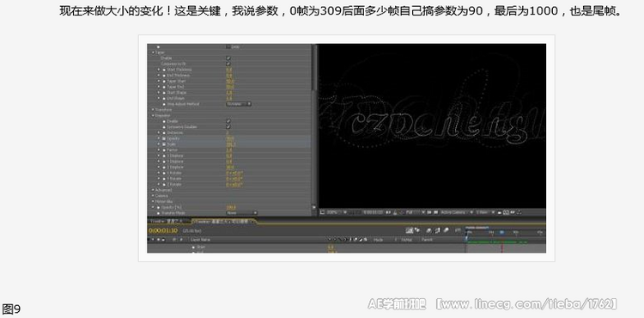Toggle the Opacity keyframe stopwatch in Repeater
Screen dimensions: 644x318
coord(164,138)
